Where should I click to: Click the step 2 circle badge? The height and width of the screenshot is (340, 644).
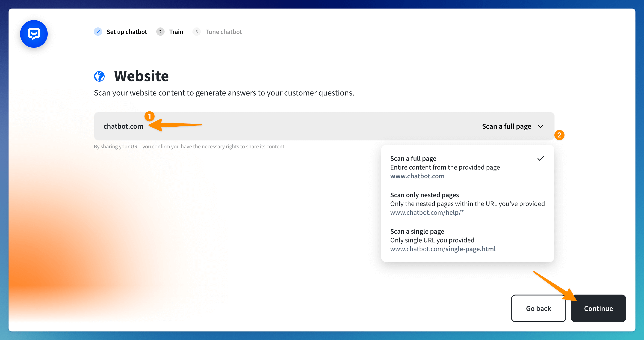click(160, 32)
